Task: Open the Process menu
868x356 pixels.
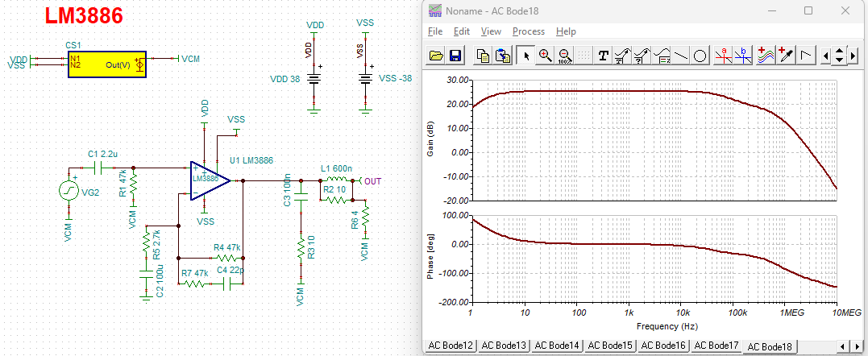Action: [529, 31]
